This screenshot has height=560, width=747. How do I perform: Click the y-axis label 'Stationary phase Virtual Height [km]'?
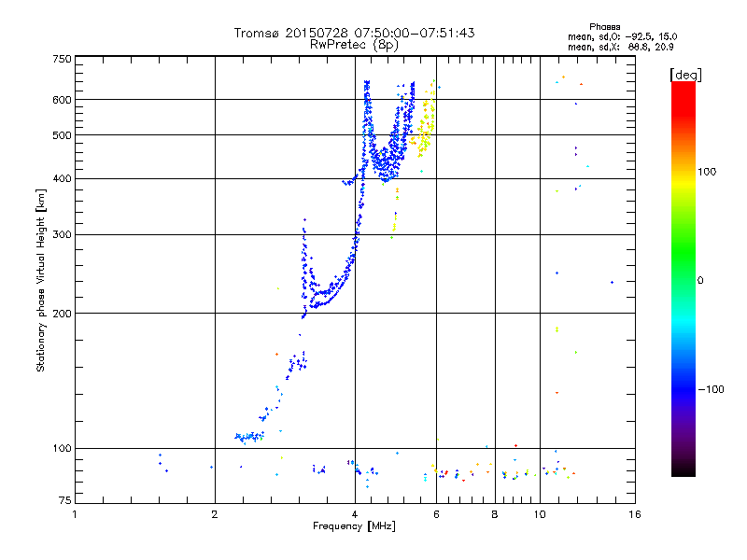pyautogui.click(x=40, y=280)
